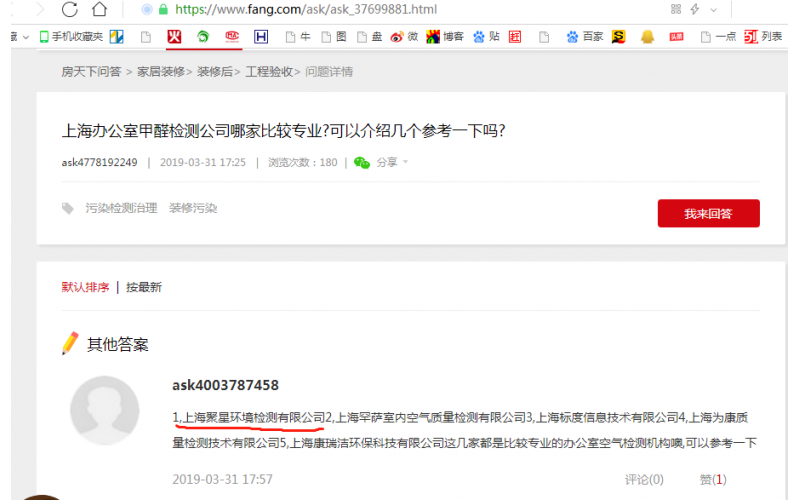Open the Baidu paw 贴 bookmark
The height and width of the screenshot is (500, 800).
(486, 37)
